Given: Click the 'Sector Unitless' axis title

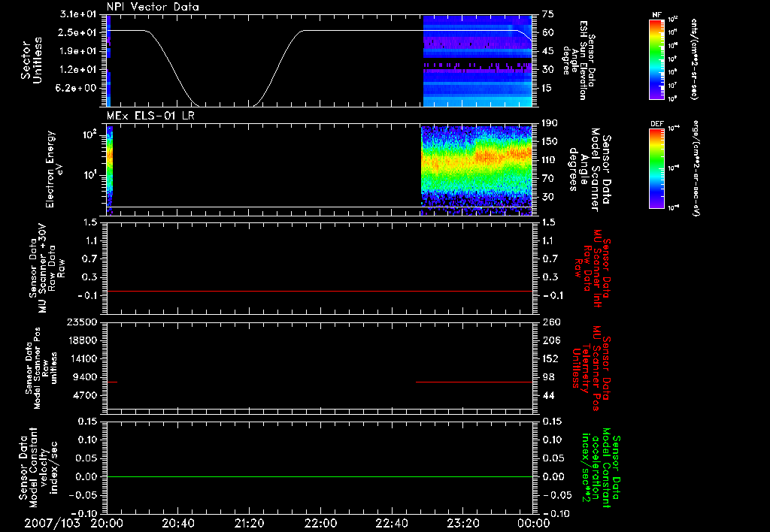Looking at the screenshot, I should tap(32, 60).
